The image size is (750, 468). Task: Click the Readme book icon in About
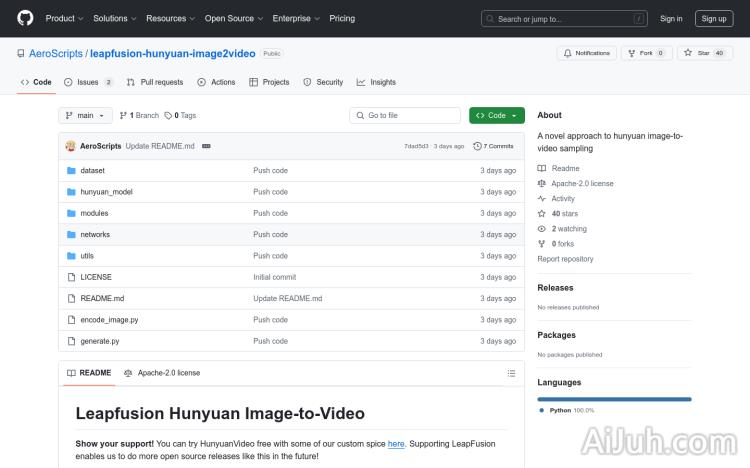pyautogui.click(x=541, y=168)
